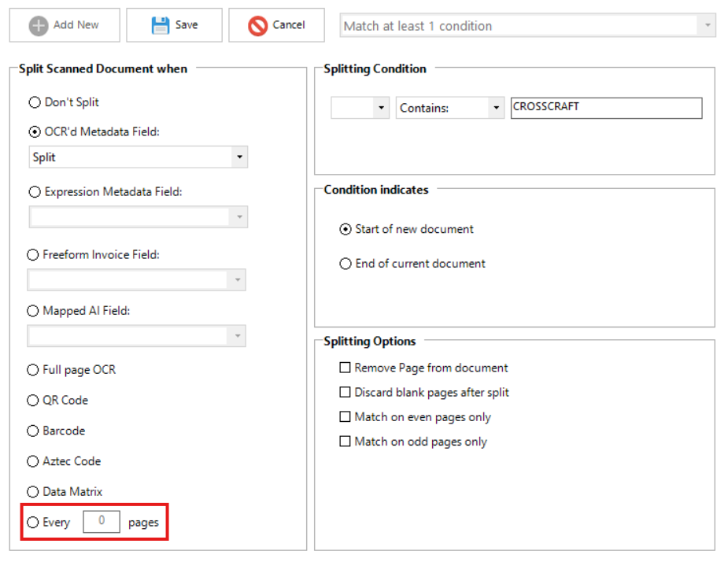
Task: Click the CROSSCRAFT condition text field
Action: click(x=606, y=108)
